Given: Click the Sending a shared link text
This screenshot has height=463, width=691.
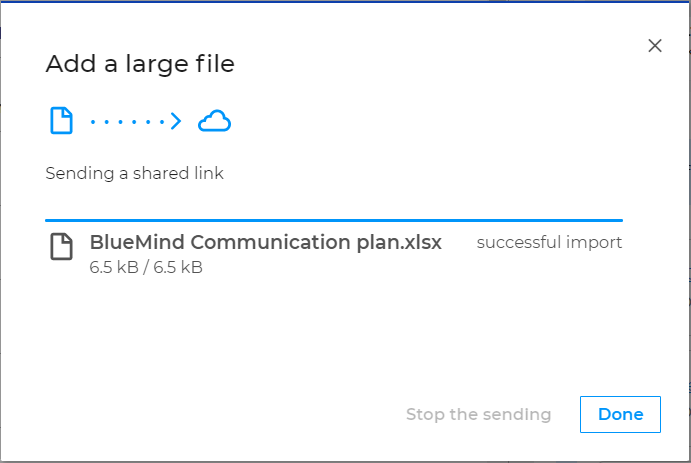Looking at the screenshot, I should tap(134, 173).
